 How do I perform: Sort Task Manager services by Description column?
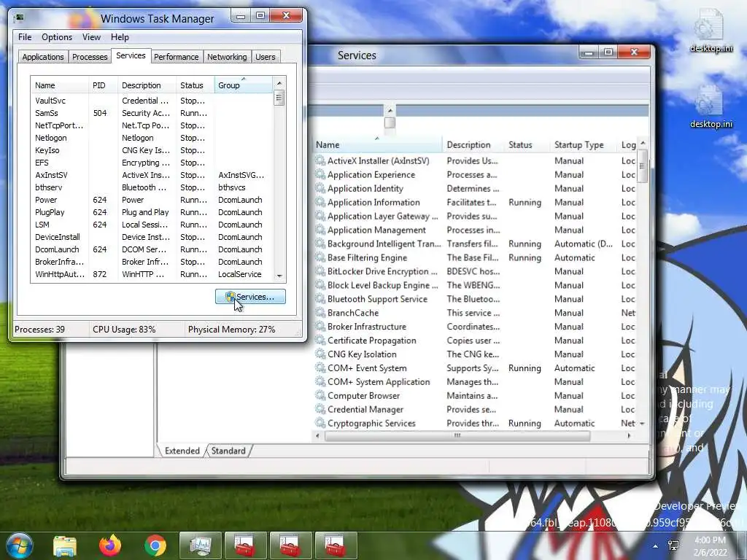pyautogui.click(x=147, y=85)
